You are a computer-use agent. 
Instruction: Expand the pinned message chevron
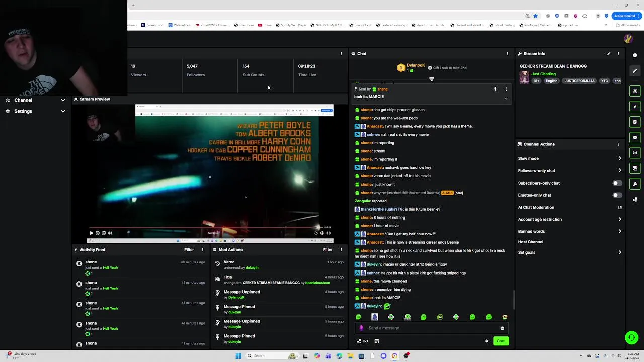(x=506, y=98)
